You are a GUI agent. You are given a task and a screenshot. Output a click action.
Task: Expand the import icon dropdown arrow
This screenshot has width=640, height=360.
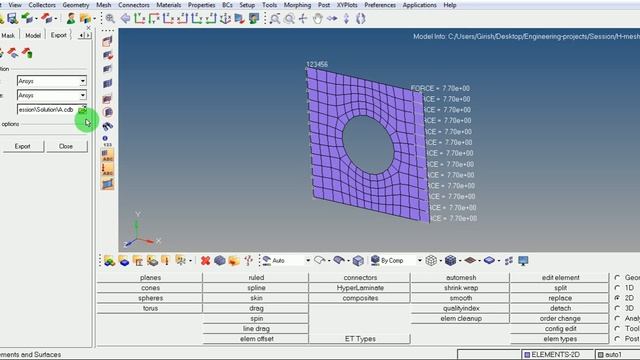[36, 19]
